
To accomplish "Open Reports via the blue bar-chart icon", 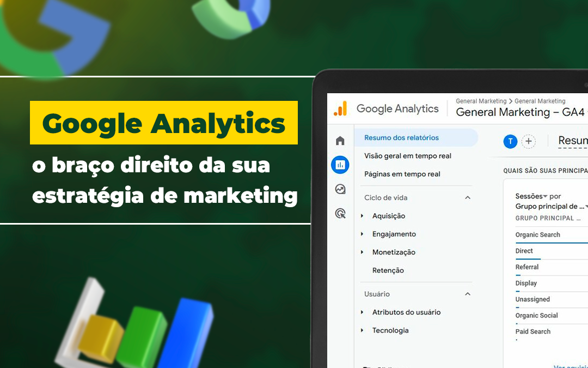I will coord(340,165).
